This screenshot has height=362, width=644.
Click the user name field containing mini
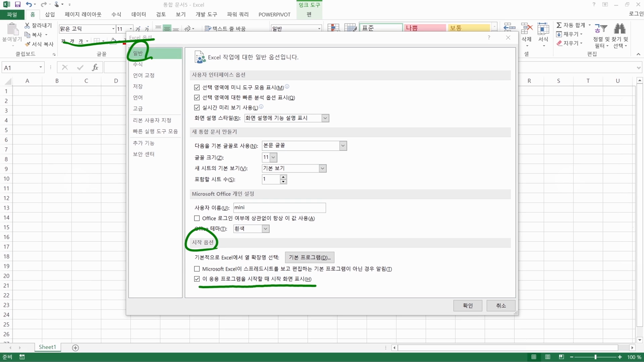pos(280,207)
